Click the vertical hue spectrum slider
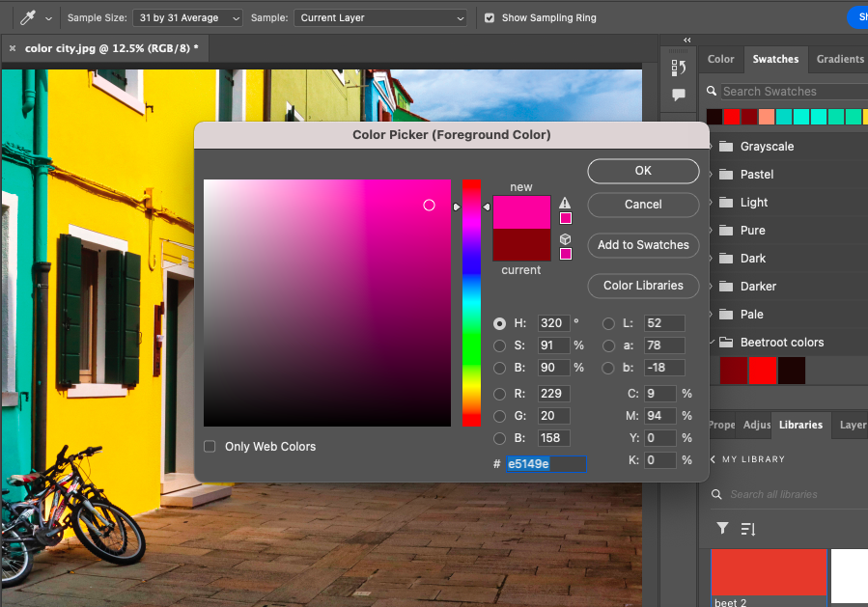The height and width of the screenshot is (607, 868). point(471,302)
